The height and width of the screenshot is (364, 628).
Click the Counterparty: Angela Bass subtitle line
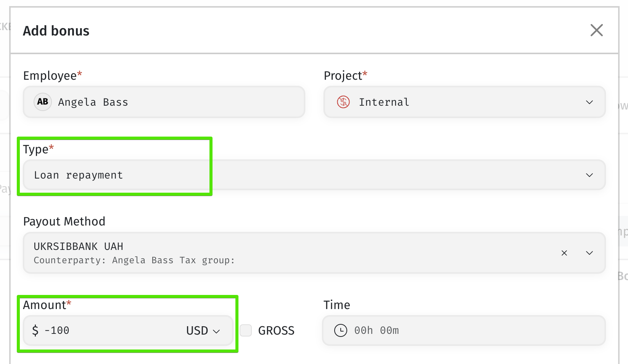point(134,260)
